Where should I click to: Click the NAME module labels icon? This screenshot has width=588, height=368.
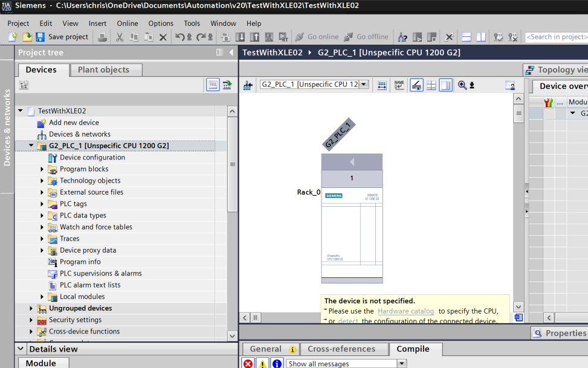[x=399, y=85]
